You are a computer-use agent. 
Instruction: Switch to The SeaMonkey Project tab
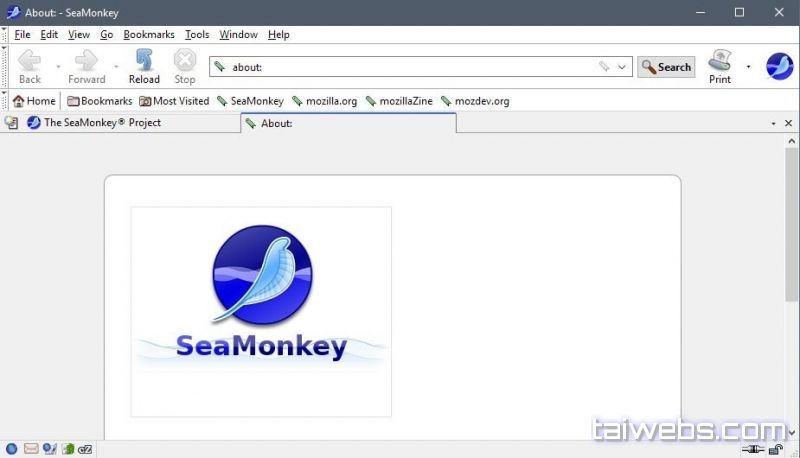pyautogui.click(x=102, y=123)
